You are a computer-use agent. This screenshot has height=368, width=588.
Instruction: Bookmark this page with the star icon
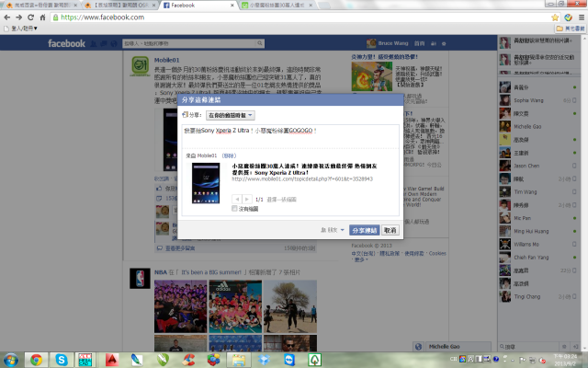point(555,17)
